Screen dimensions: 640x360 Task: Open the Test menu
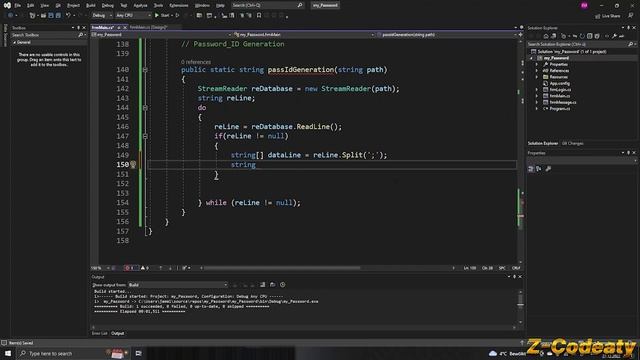124,5
